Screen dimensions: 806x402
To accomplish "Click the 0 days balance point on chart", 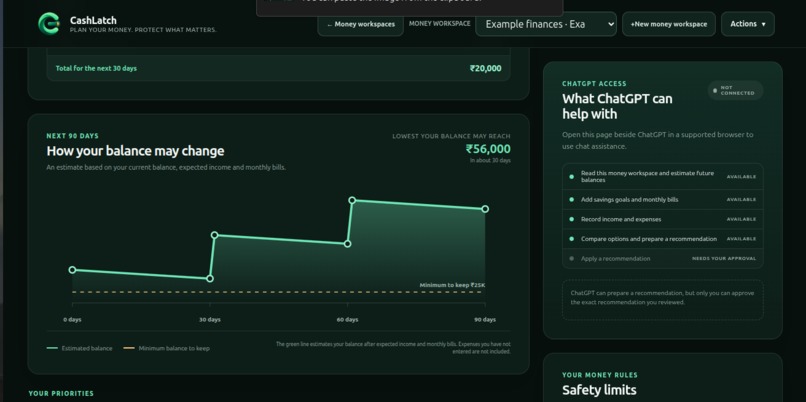I will point(72,270).
